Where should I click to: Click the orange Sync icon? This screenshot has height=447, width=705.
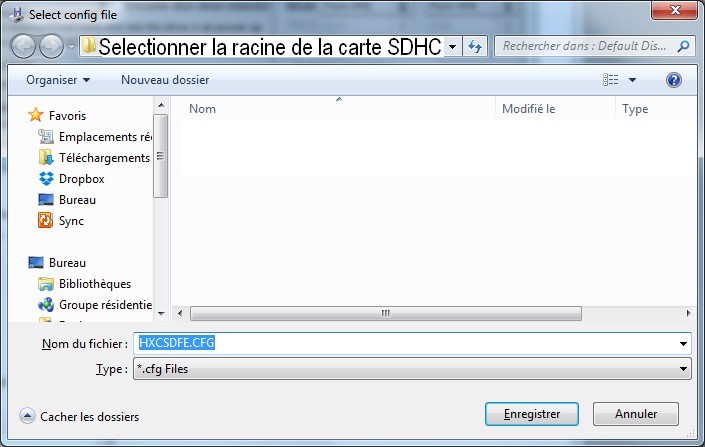coord(45,220)
